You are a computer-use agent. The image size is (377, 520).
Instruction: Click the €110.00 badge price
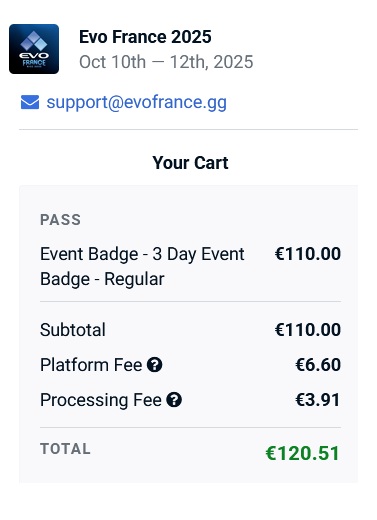pos(308,254)
